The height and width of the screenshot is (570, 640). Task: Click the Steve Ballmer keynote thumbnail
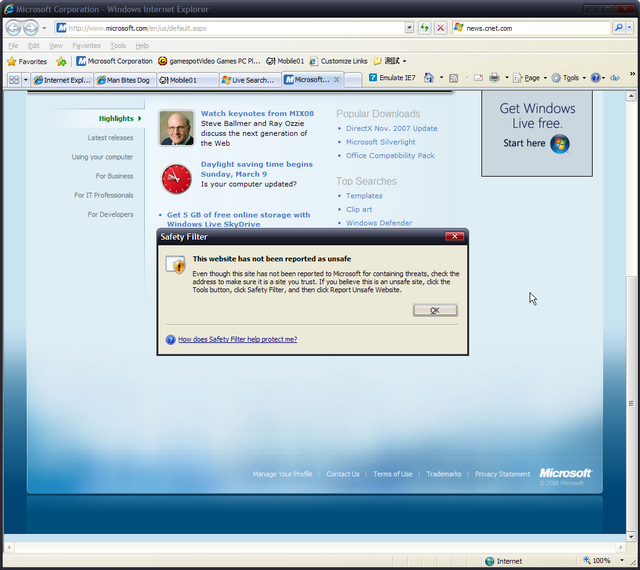tap(176, 128)
